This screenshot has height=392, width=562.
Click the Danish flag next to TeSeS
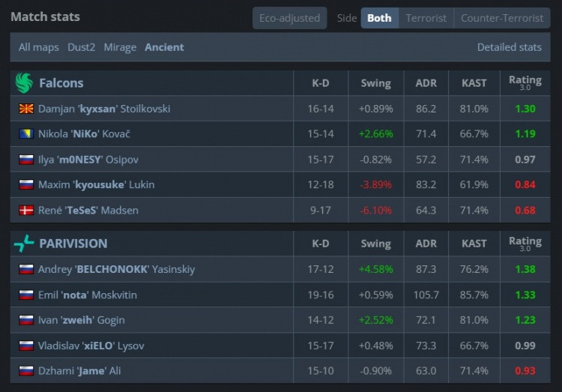pos(26,211)
